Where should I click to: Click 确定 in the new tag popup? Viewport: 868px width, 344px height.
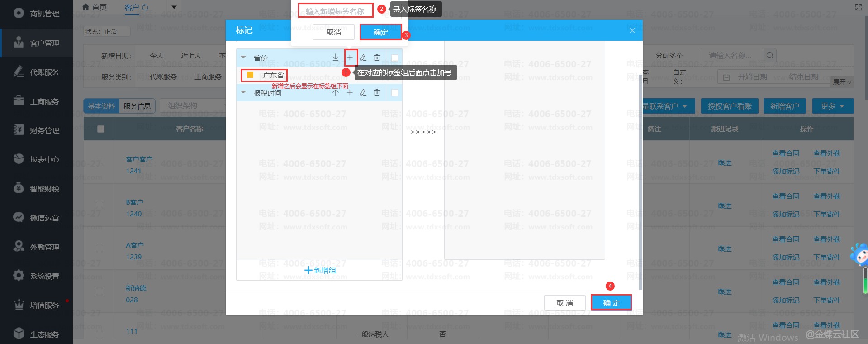(380, 32)
